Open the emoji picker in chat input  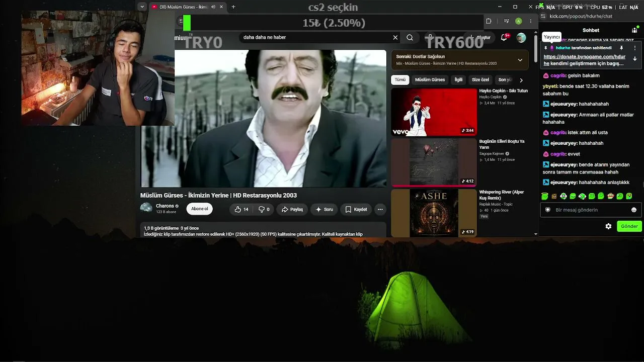(x=634, y=210)
